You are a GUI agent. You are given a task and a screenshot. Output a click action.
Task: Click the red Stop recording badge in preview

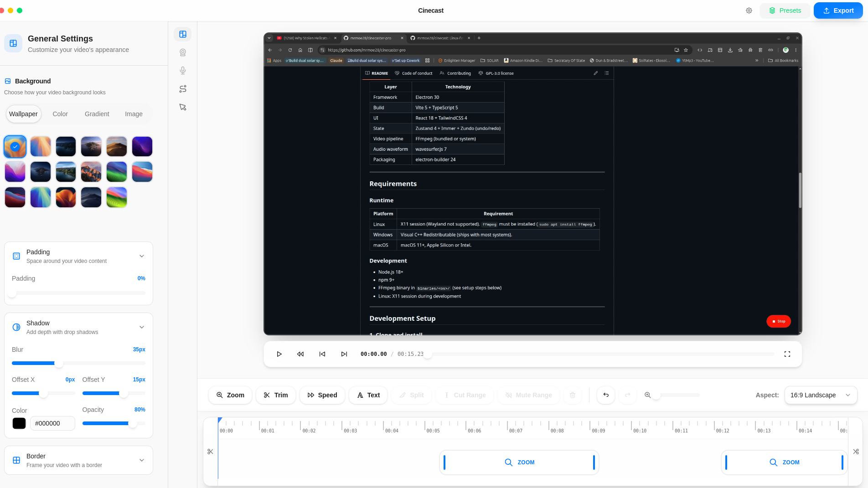[x=779, y=321]
